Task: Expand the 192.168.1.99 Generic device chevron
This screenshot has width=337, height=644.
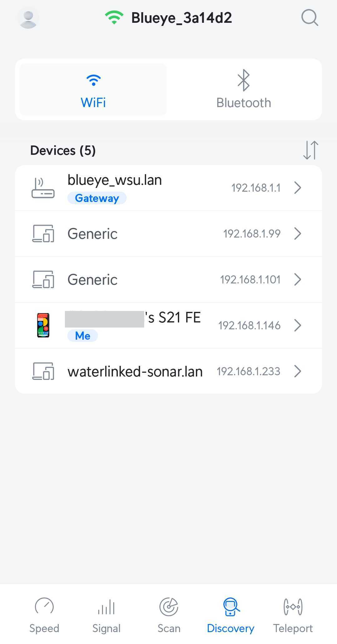Action: 298,234
